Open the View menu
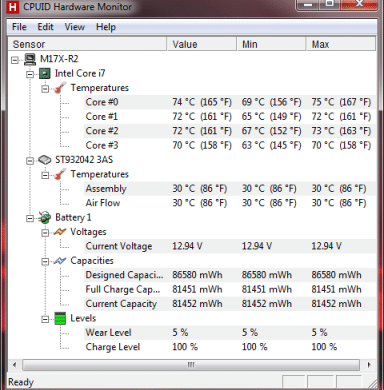The width and height of the screenshot is (384, 390). (x=75, y=27)
